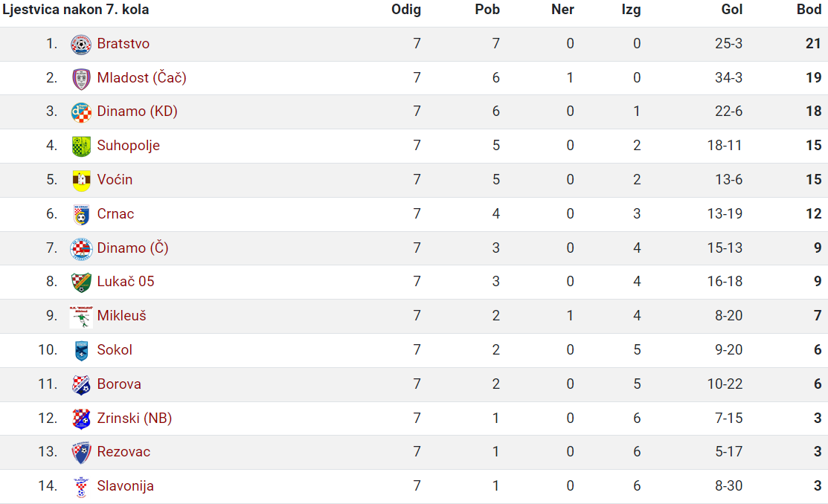
Task: Open the Rezovac team link
Action: [x=123, y=452]
